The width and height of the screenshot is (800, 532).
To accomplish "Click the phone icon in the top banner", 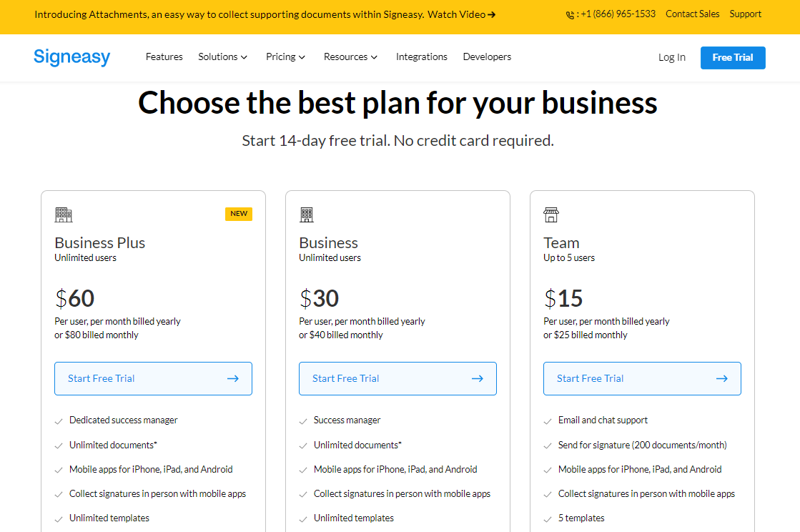I will click(x=570, y=15).
